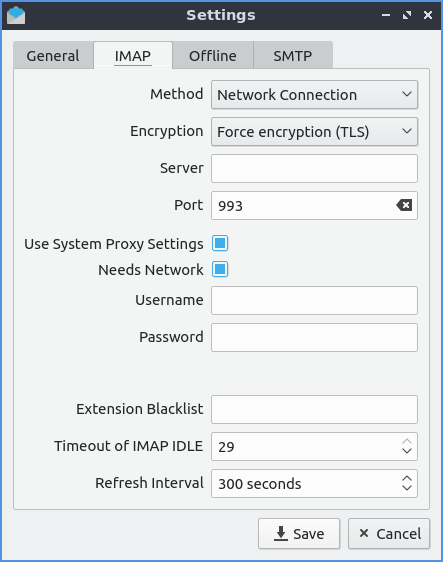The width and height of the screenshot is (443, 562).
Task: Increase the Timeout of IMAP IDLE value
Action: coord(407,442)
